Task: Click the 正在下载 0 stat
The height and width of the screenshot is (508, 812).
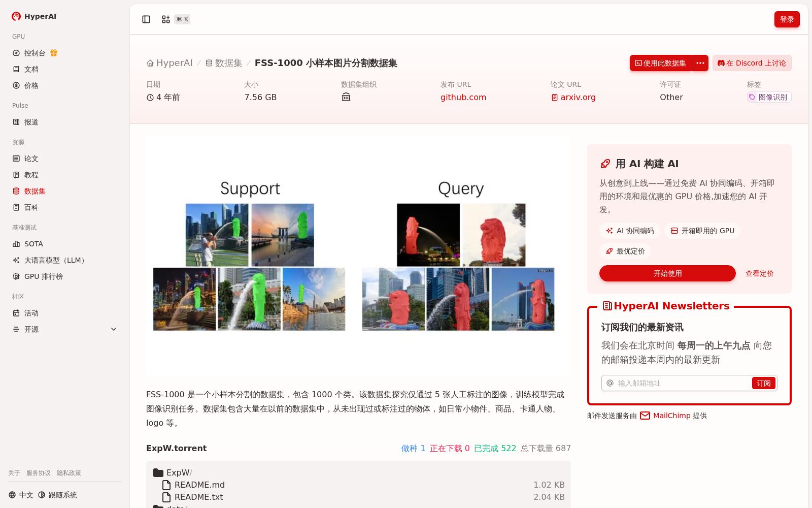Action: pyautogui.click(x=450, y=448)
